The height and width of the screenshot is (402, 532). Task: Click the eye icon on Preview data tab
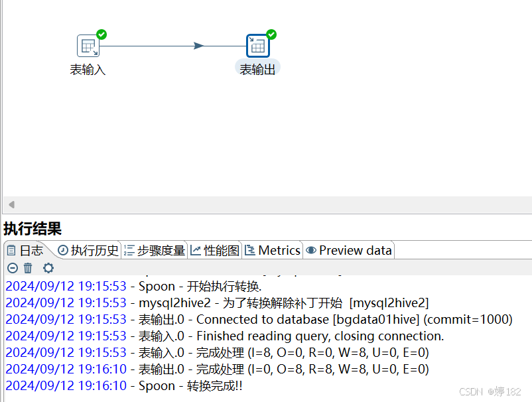tap(311, 250)
